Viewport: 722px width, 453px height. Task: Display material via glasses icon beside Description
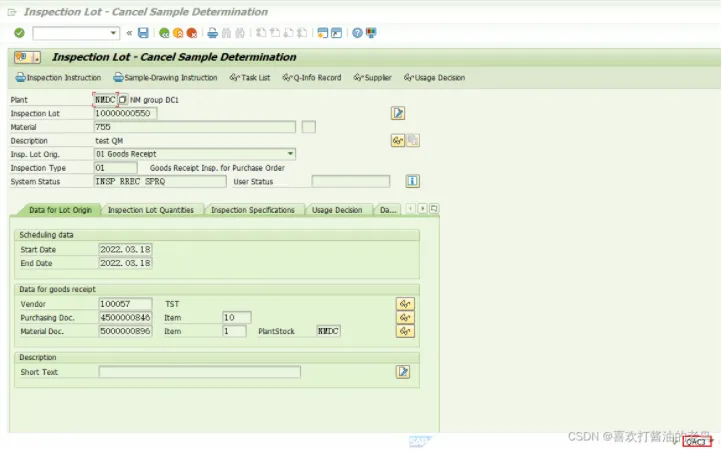(398, 140)
